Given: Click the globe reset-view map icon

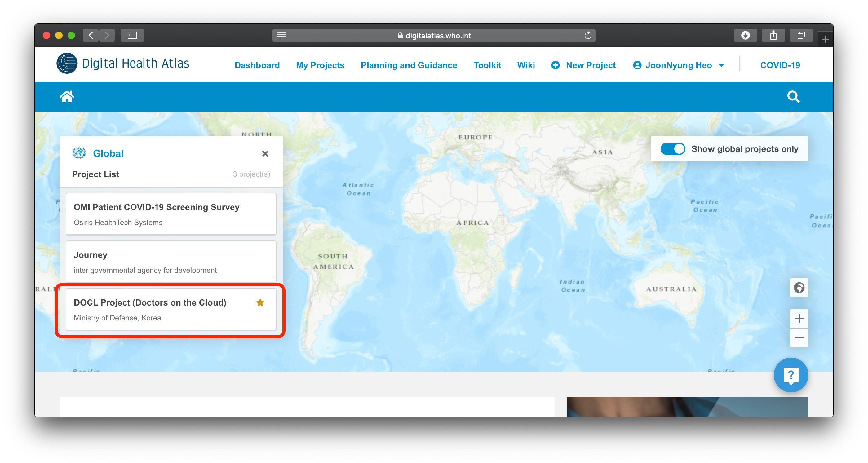Looking at the screenshot, I should pos(799,287).
